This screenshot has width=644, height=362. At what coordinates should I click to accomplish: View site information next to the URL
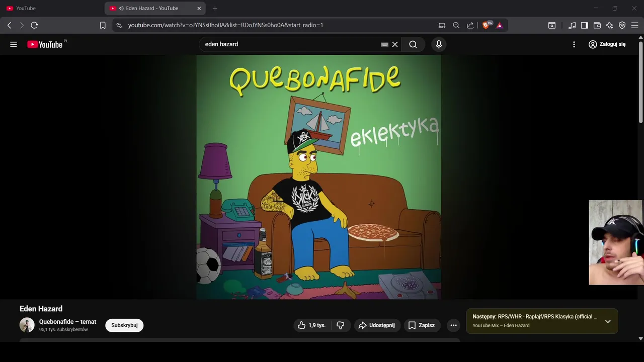[x=119, y=25]
